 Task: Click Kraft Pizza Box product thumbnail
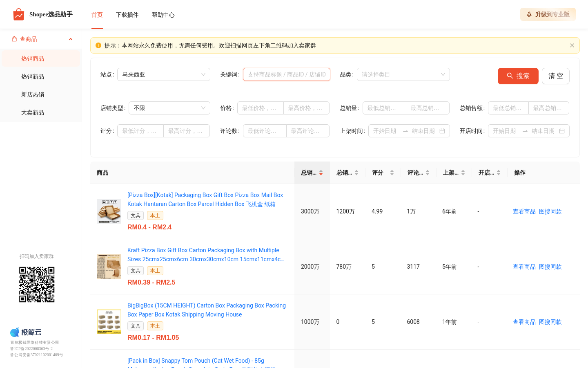click(109, 267)
